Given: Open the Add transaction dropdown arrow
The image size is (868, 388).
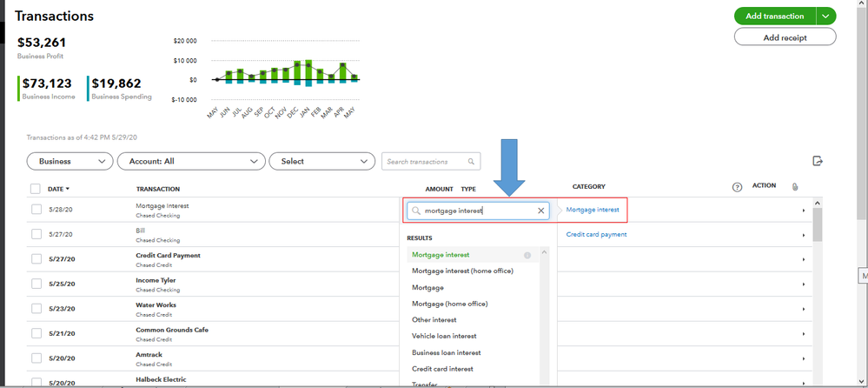Looking at the screenshot, I should click(825, 16).
